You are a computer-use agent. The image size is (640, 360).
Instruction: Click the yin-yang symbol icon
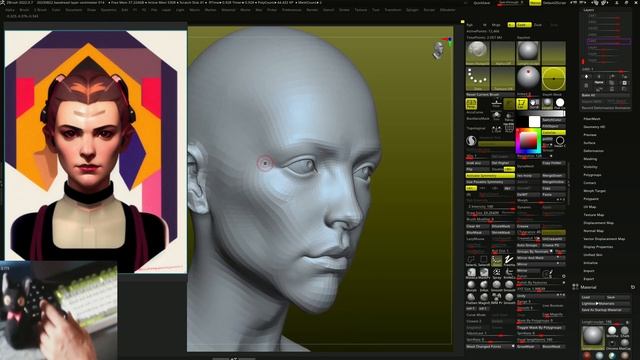tap(471, 140)
